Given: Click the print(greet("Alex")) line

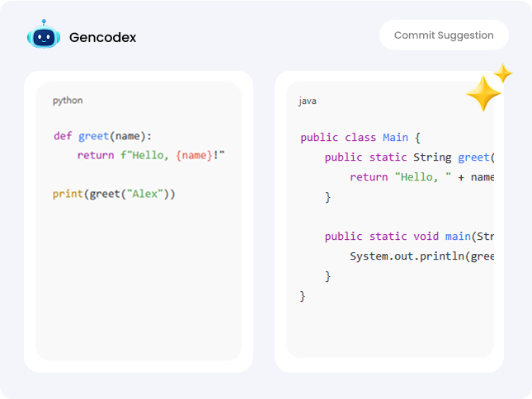Looking at the screenshot, I should [x=114, y=194].
